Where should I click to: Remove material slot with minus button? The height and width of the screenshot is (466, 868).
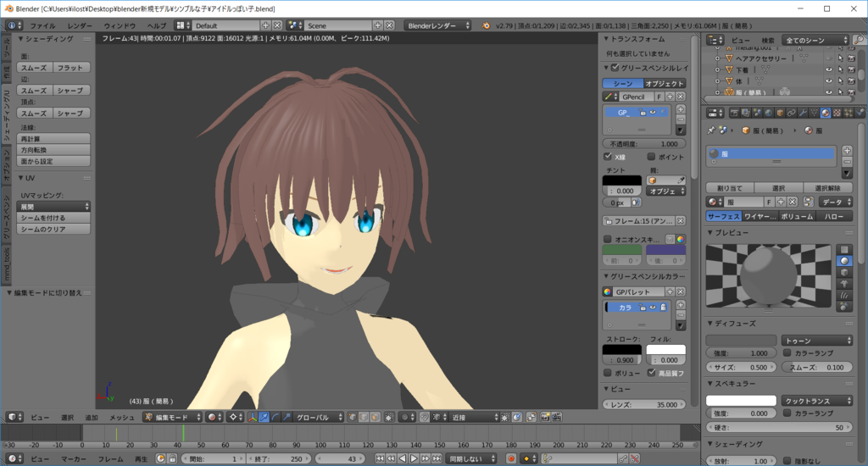[847, 162]
